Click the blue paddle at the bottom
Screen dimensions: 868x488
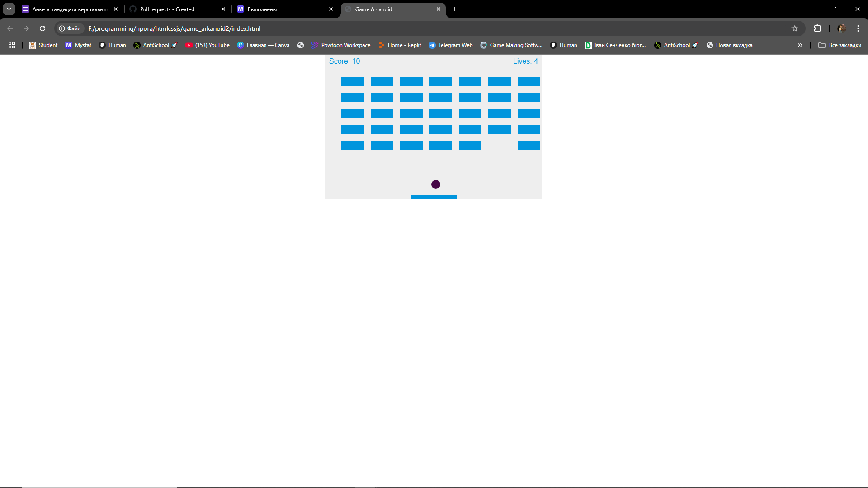tap(434, 197)
